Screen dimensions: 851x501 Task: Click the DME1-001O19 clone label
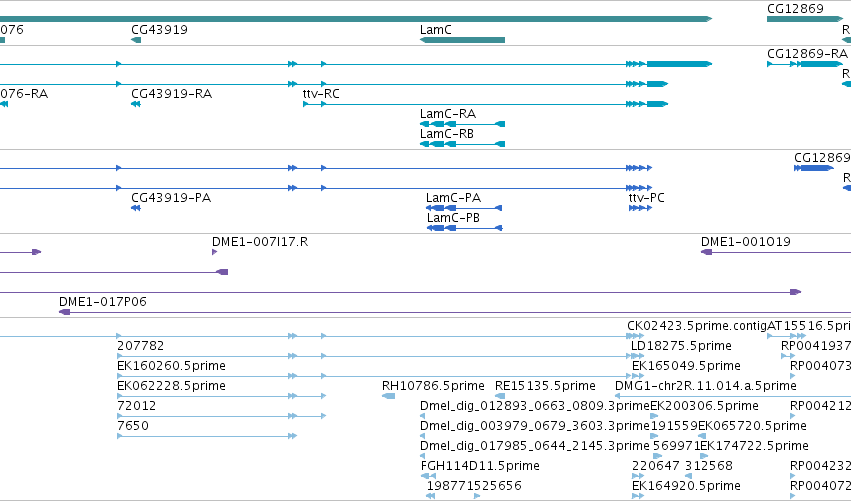(x=746, y=242)
